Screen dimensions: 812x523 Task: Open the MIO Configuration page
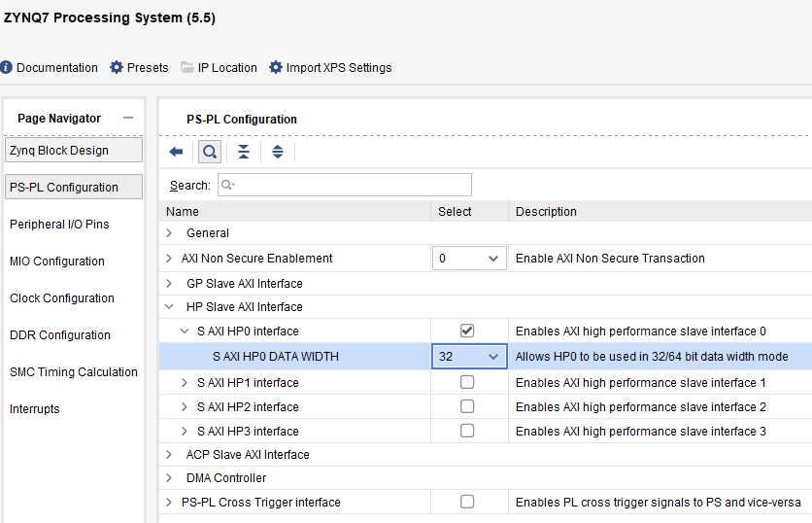[x=57, y=261]
